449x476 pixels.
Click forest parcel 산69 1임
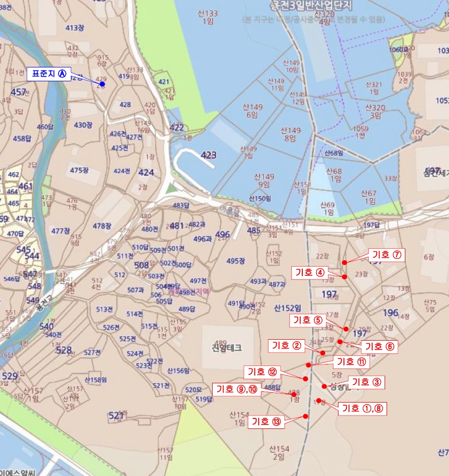328,209
